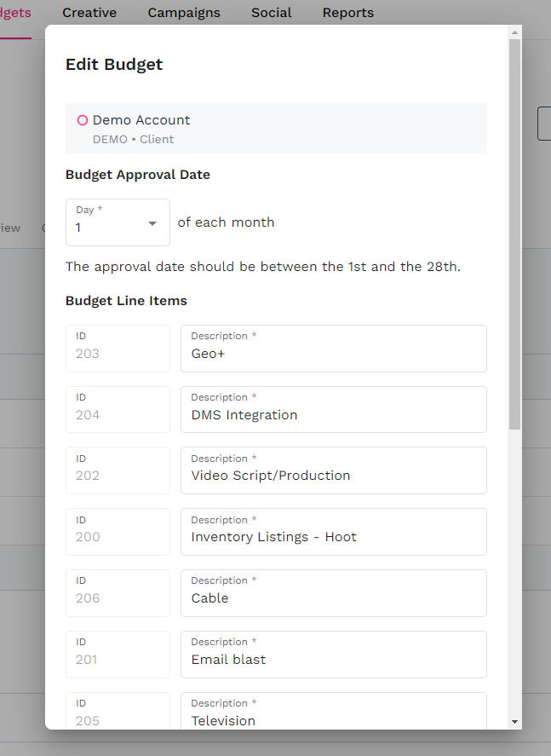Screen dimensions: 551x756
Task: Select the Cable description field
Action: point(333,598)
